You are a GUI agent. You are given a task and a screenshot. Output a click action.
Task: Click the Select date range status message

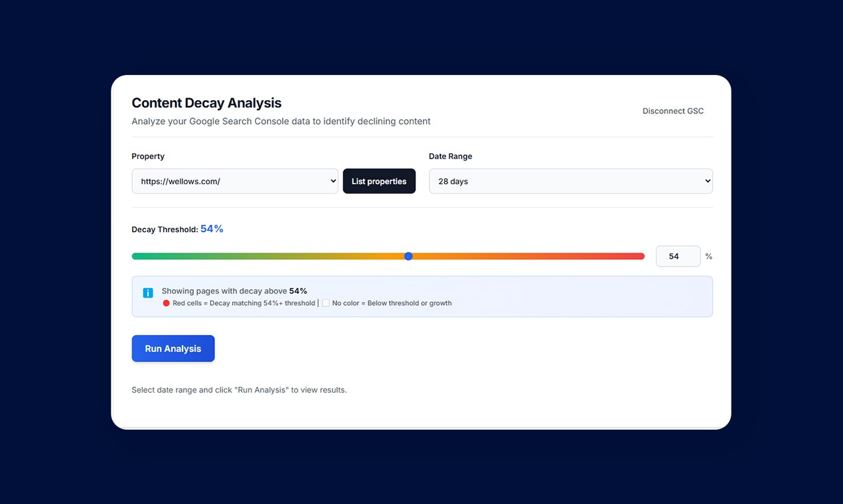pos(239,389)
